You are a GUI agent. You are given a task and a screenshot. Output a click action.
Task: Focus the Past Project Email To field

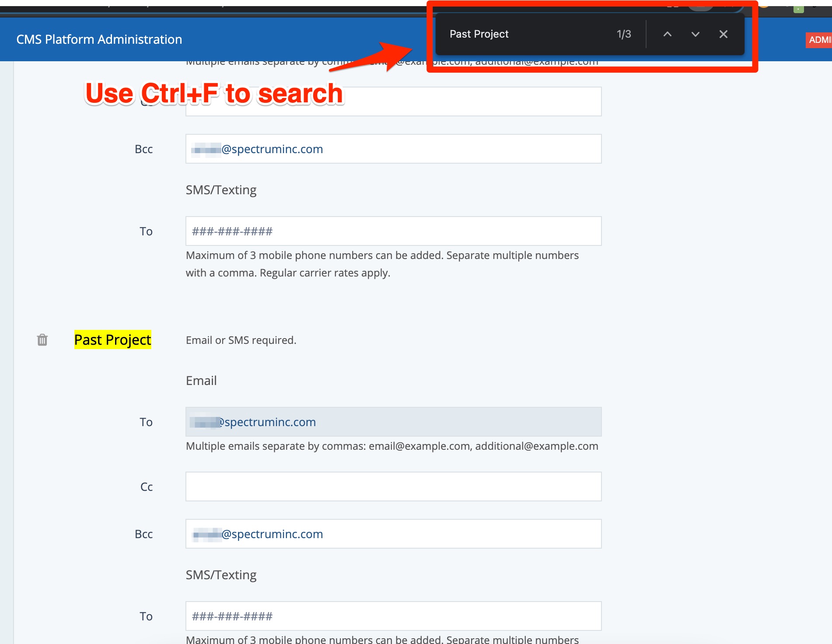point(393,422)
